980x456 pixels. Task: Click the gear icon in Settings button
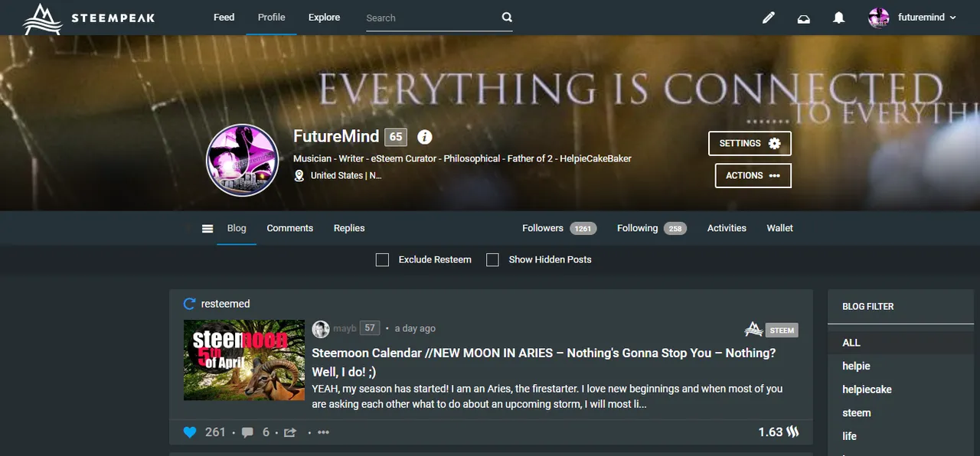[x=774, y=143]
